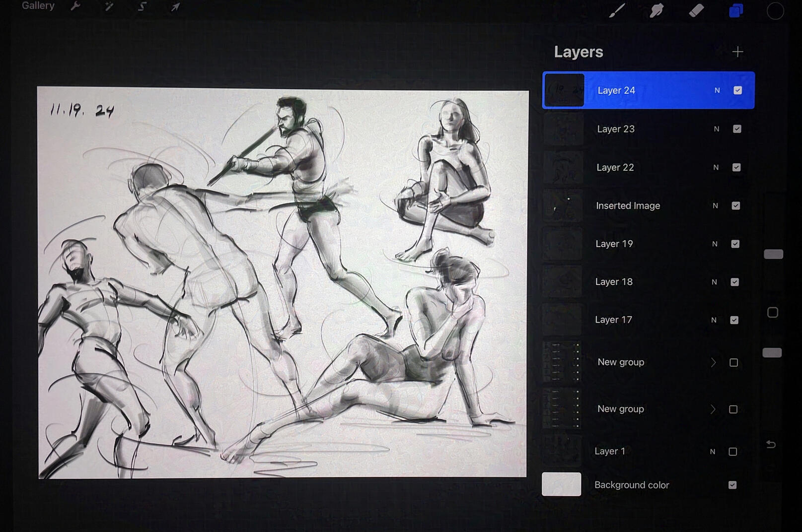The height and width of the screenshot is (532, 802).
Task: Select the Smudge tool
Action: 656,10
